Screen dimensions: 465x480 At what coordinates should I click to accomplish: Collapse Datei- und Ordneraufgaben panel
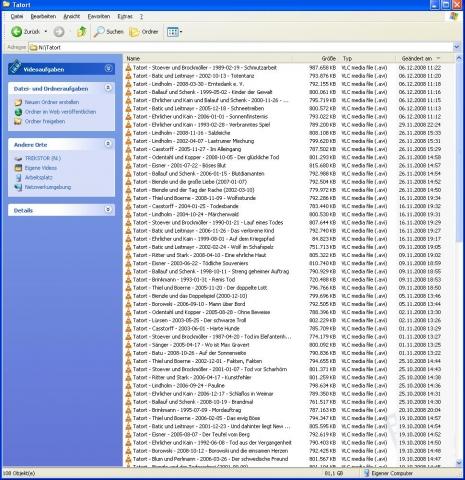coord(108,88)
